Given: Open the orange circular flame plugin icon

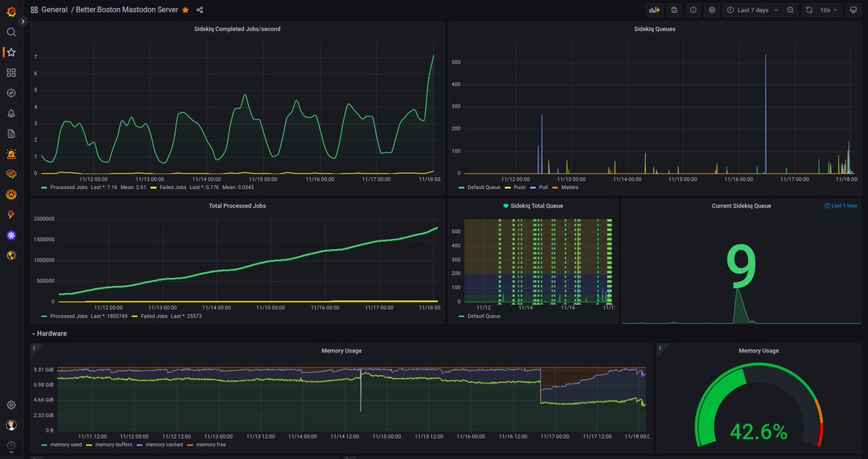Looking at the screenshot, I should point(11,194).
